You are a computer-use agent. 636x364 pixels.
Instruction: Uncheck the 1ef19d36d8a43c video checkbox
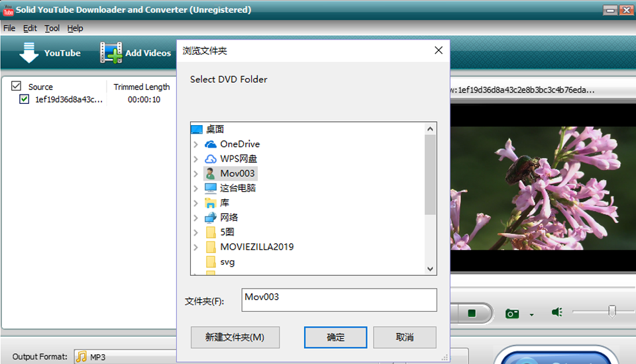click(x=25, y=99)
